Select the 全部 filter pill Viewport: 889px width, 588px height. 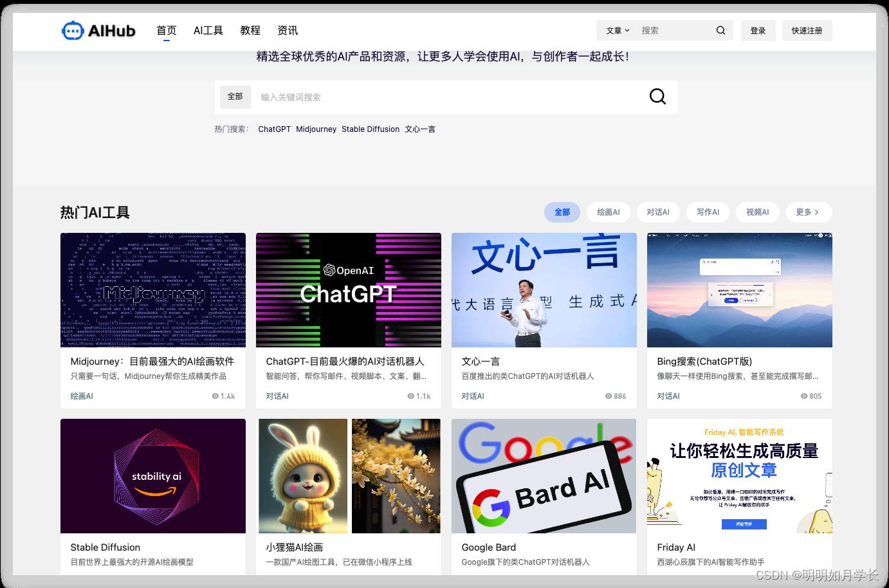pos(562,212)
